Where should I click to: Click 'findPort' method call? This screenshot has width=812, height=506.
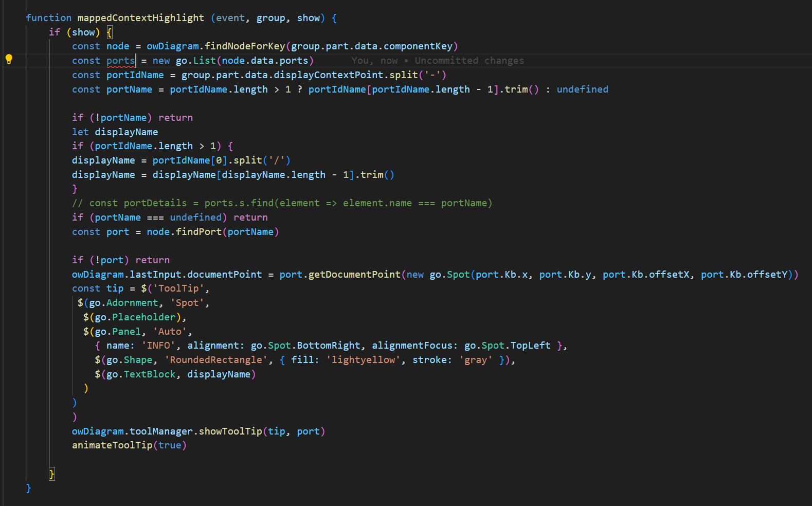click(199, 232)
